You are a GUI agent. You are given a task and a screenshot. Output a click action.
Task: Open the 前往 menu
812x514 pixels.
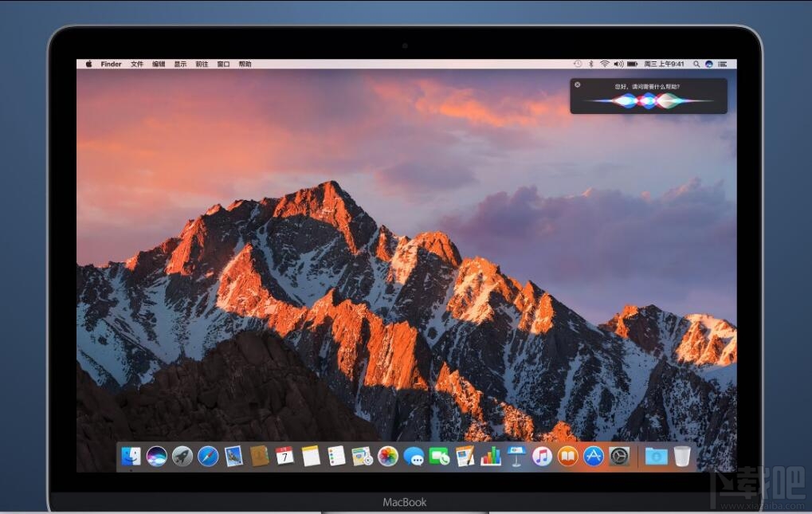tap(202, 64)
